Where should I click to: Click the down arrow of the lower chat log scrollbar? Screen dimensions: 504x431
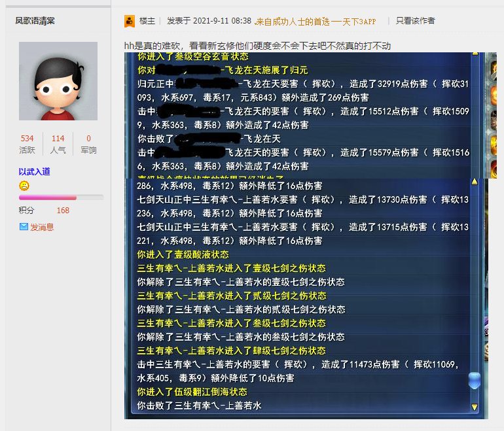tap(475, 407)
